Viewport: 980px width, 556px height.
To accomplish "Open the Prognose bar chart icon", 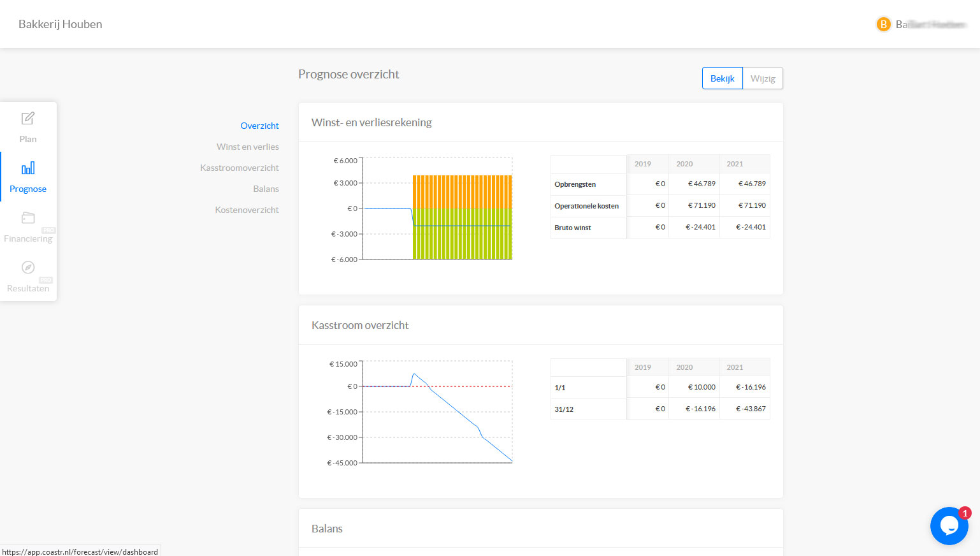I will coord(28,168).
